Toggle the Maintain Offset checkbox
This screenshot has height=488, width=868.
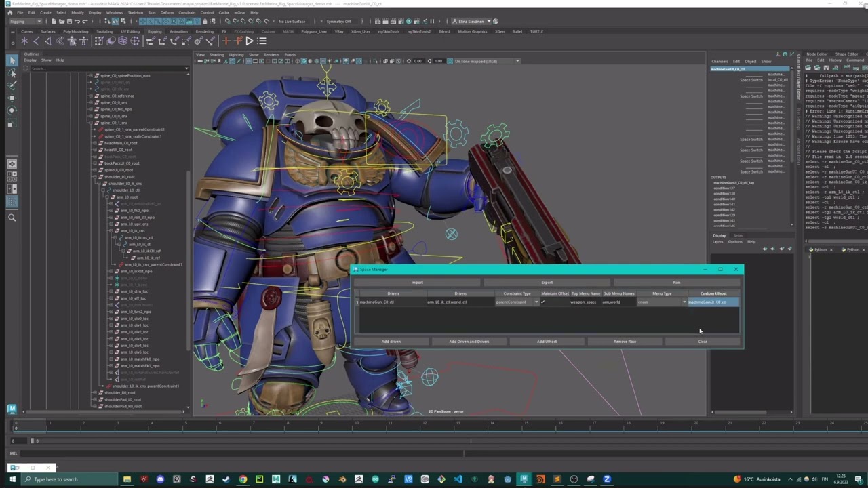(x=542, y=302)
